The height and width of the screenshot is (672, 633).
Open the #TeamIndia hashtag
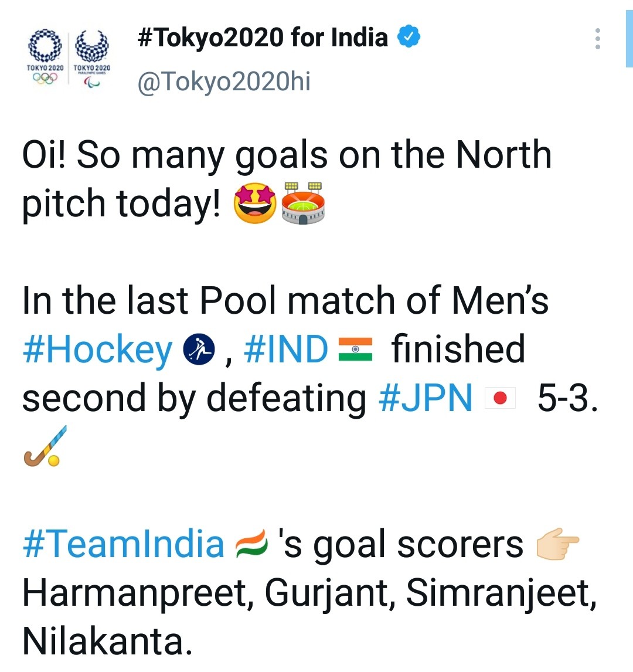pyautogui.click(x=123, y=544)
